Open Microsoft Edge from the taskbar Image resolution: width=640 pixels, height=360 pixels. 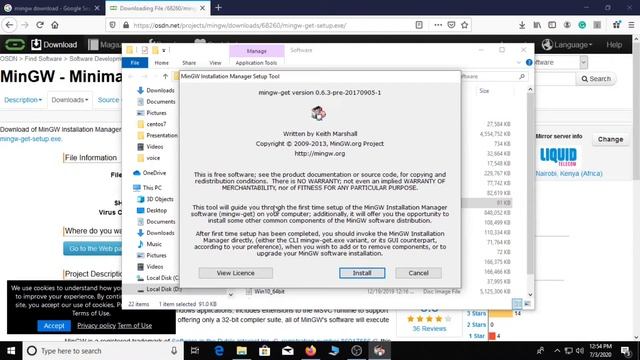click(219, 351)
